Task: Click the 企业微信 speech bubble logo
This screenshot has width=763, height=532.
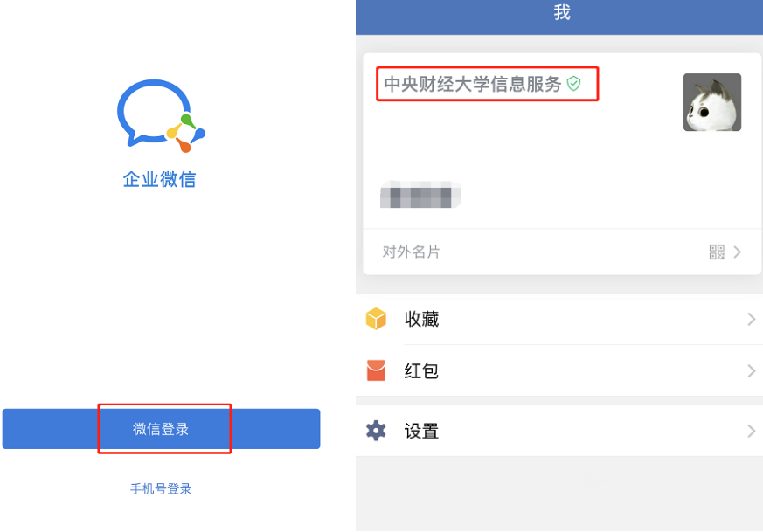Action: (161, 115)
